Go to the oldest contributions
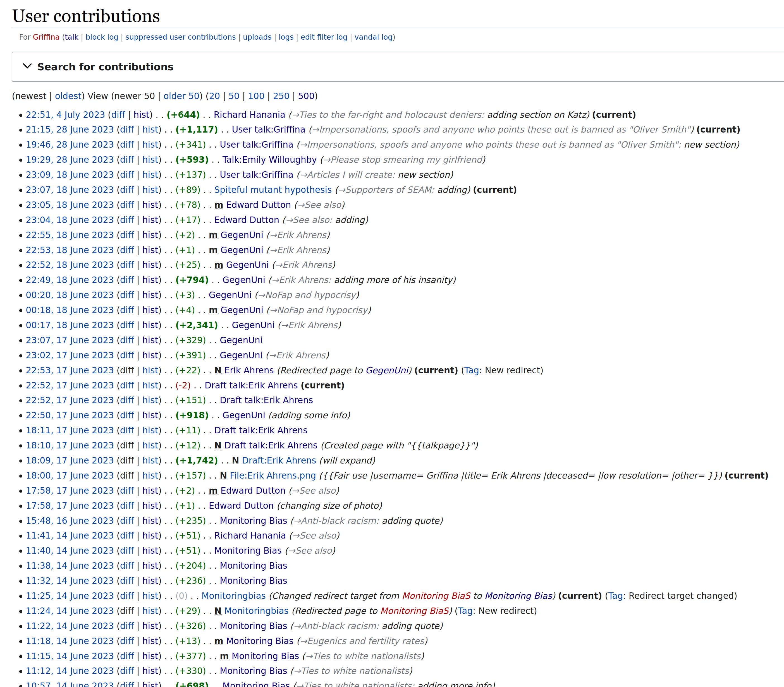Viewport: 784px width, 687px height. coord(68,96)
